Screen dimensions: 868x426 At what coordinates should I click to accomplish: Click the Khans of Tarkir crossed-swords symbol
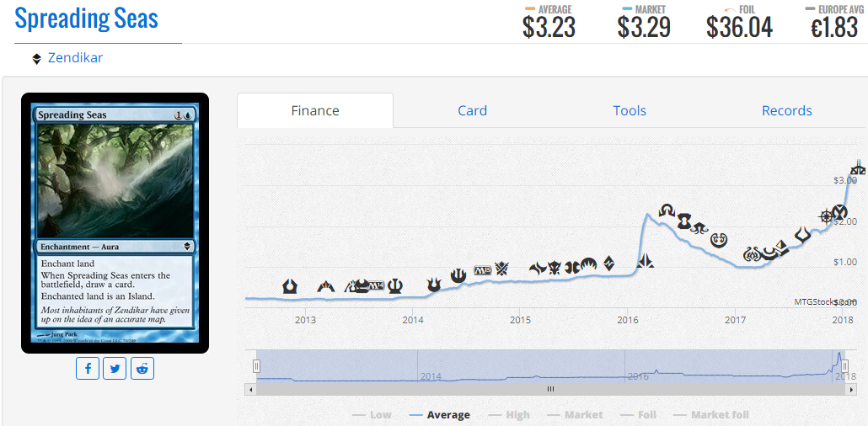pos(501,269)
